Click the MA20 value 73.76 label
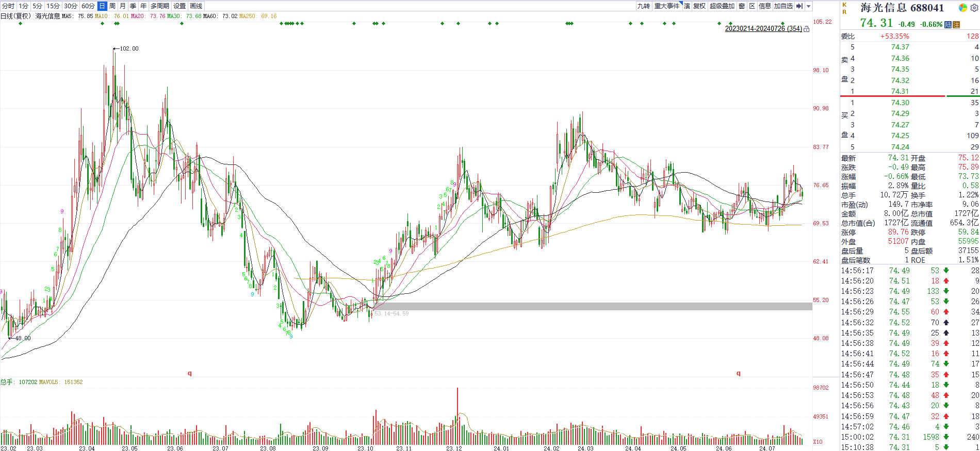 click(x=148, y=16)
